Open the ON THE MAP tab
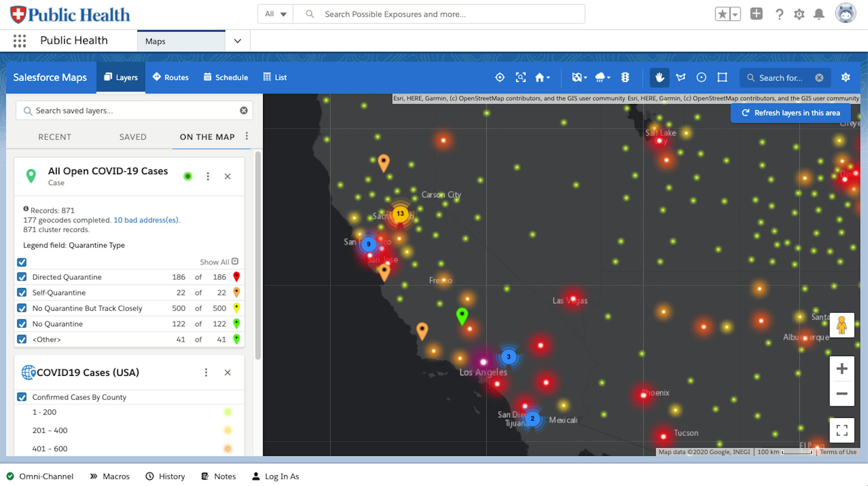Image resolution: width=868 pixels, height=486 pixels. (x=207, y=137)
